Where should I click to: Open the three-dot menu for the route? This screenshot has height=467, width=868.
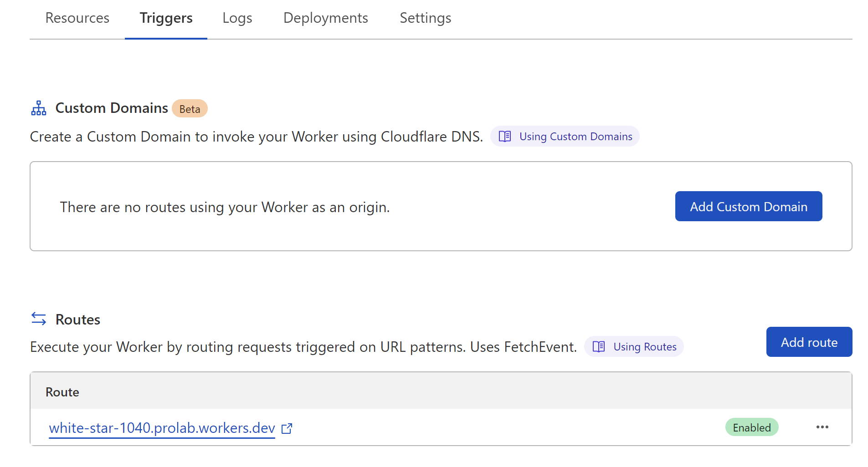pos(822,427)
